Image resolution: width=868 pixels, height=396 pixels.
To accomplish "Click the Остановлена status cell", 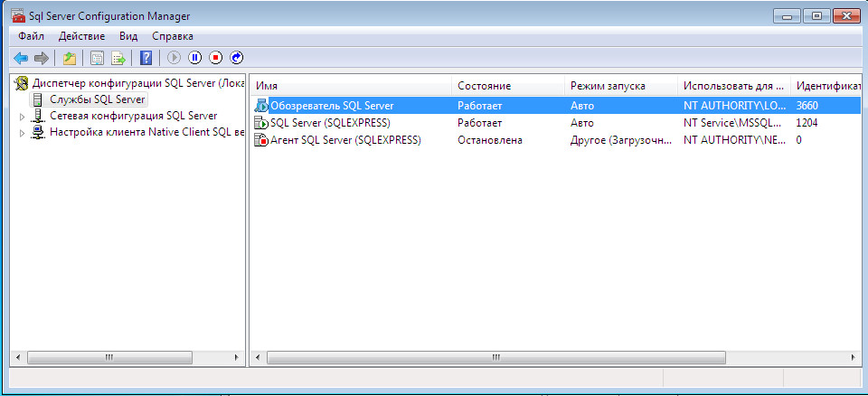I will 490,141.
